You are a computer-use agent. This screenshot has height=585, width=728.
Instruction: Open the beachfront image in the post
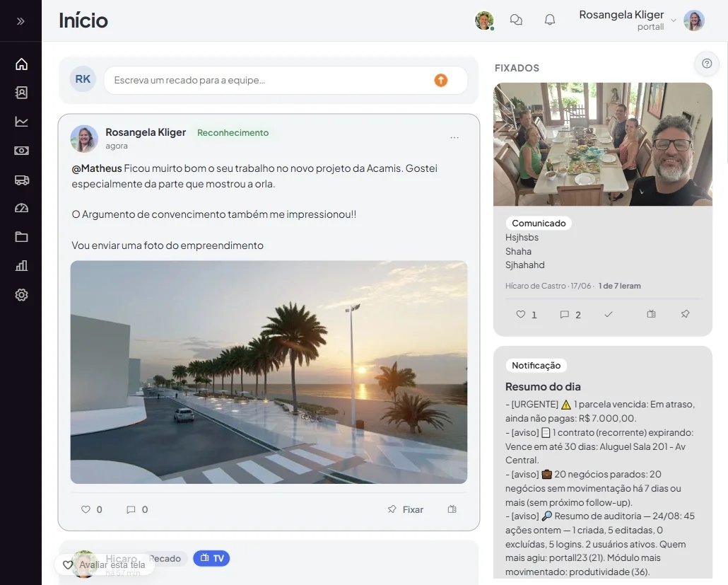(269, 372)
